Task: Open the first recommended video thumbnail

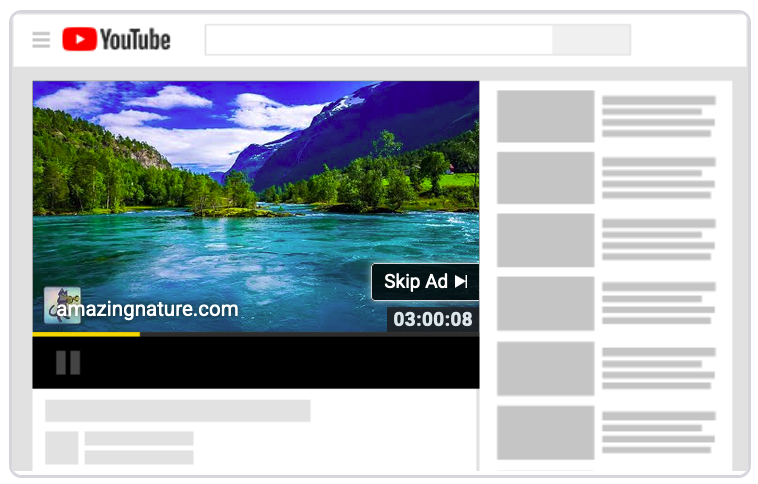Action: click(546, 116)
